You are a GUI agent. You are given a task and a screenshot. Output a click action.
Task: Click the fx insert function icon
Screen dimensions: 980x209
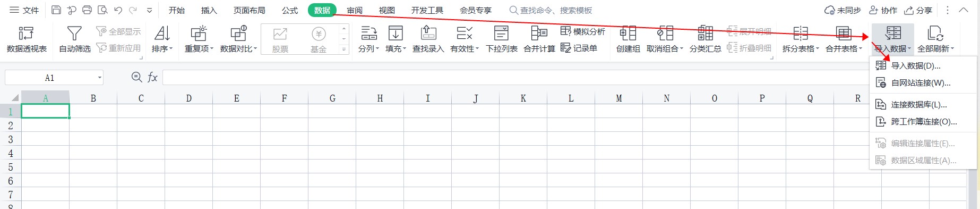click(x=152, y=78)
